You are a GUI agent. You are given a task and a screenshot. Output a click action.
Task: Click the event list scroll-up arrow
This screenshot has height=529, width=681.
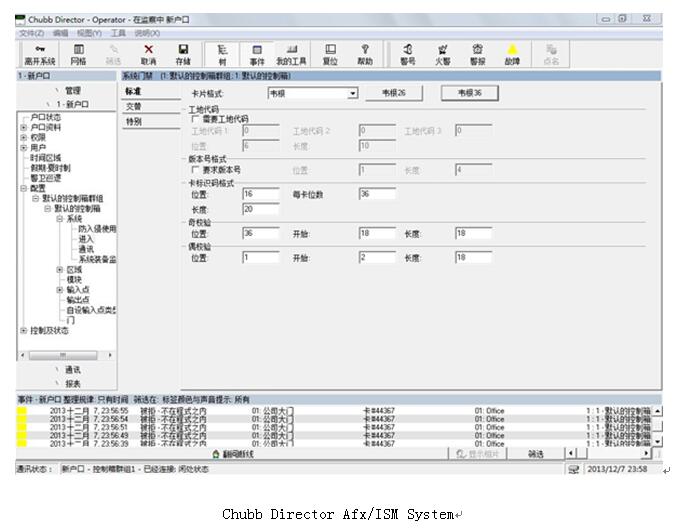pyautogui.click(x=658, y=410)
